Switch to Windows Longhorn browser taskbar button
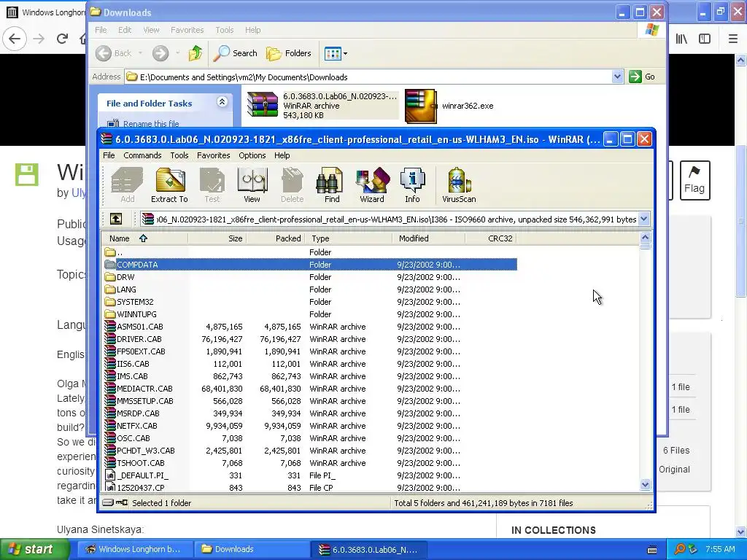The image size is (747, 560). click(x=135, y=549)
